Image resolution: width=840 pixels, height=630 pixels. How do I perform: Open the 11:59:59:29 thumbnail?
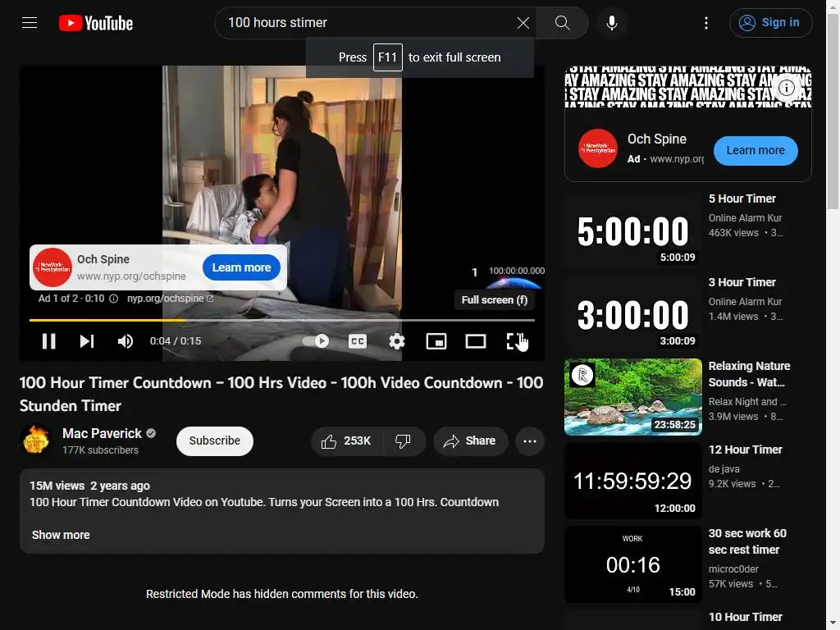click(633, 481)
